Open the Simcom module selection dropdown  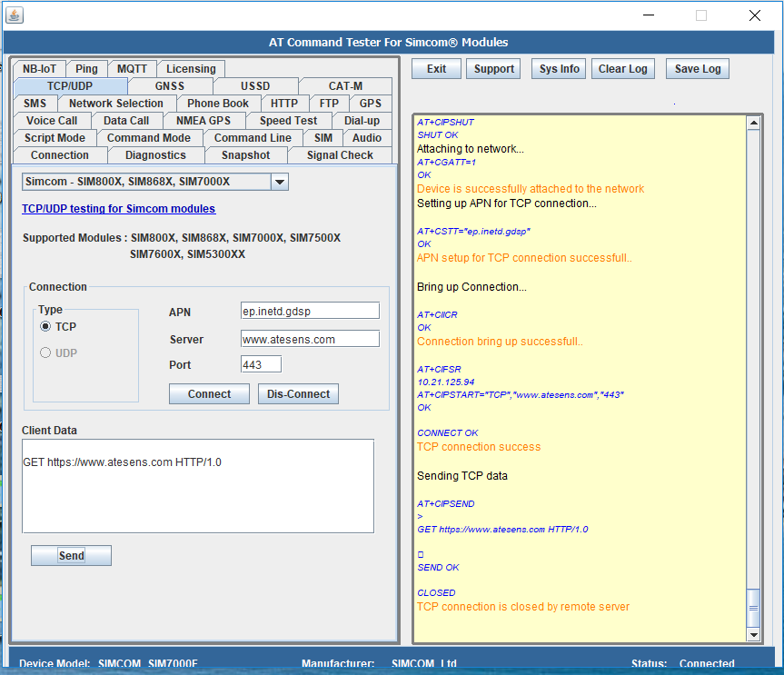280,182
